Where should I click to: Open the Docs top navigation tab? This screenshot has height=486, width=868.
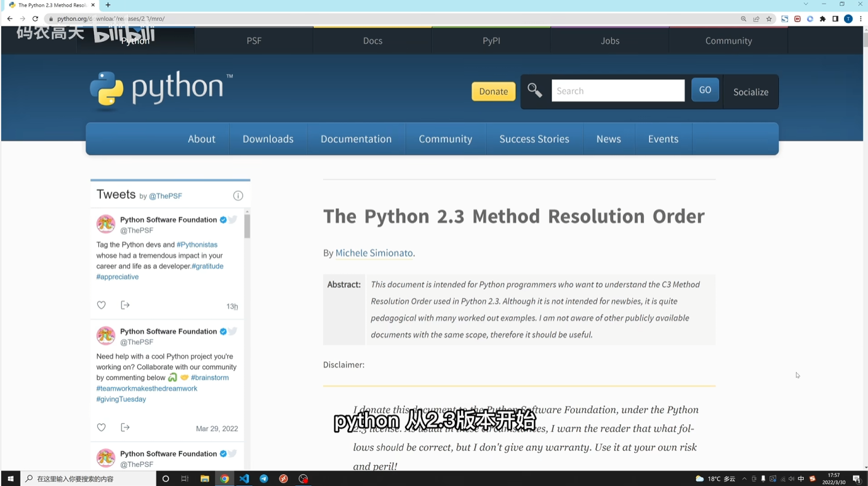[372, 41]
